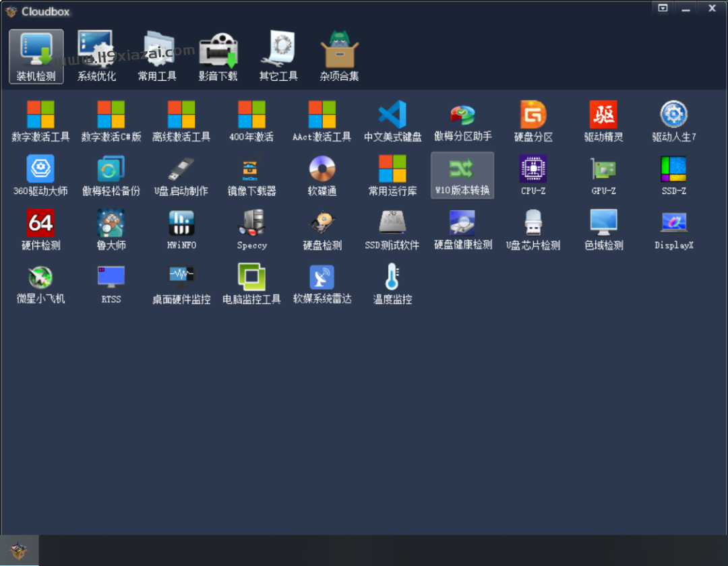Open DisplayX
Image resolution: width=728 pixels, height=566 pixels.
[x=673, y=230]
